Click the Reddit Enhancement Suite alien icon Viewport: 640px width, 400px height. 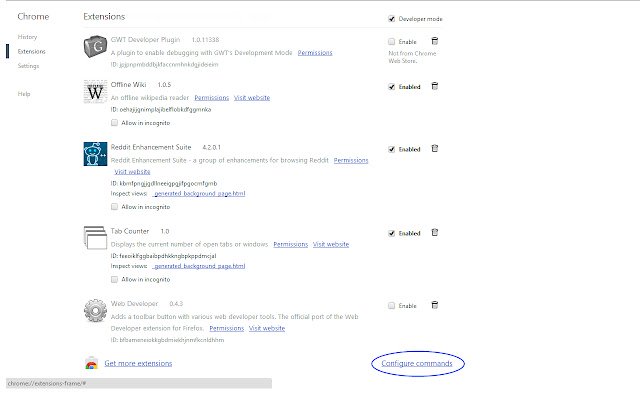pyautogui.click(x=95, y=154)
